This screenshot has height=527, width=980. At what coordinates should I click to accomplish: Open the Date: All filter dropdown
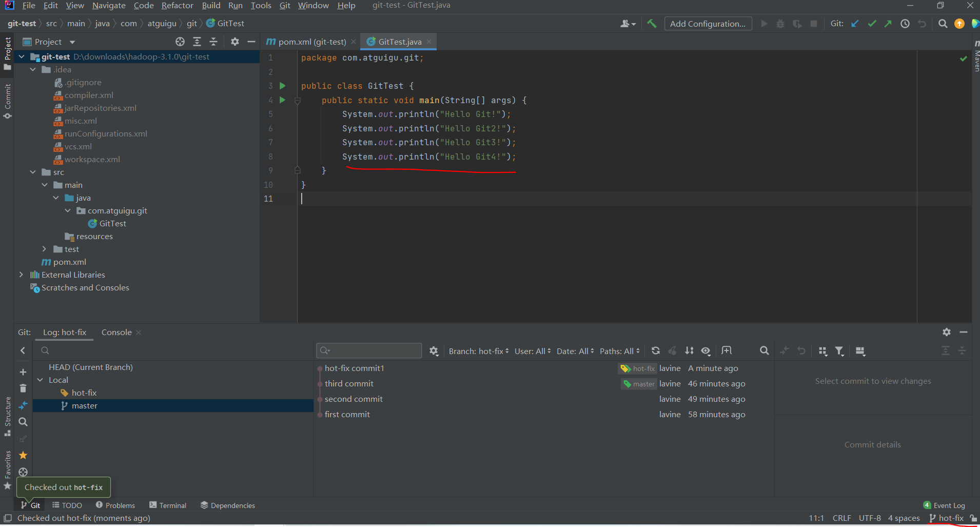(x=575, y=351)
